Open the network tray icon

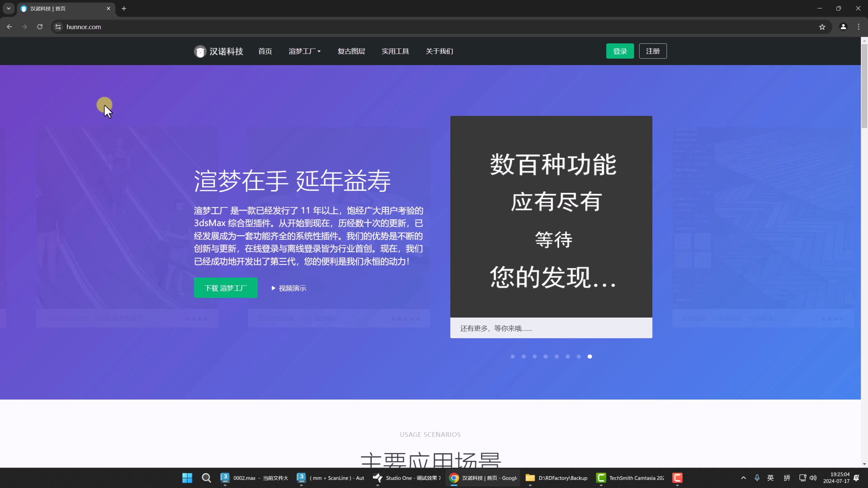coord(803,478)
